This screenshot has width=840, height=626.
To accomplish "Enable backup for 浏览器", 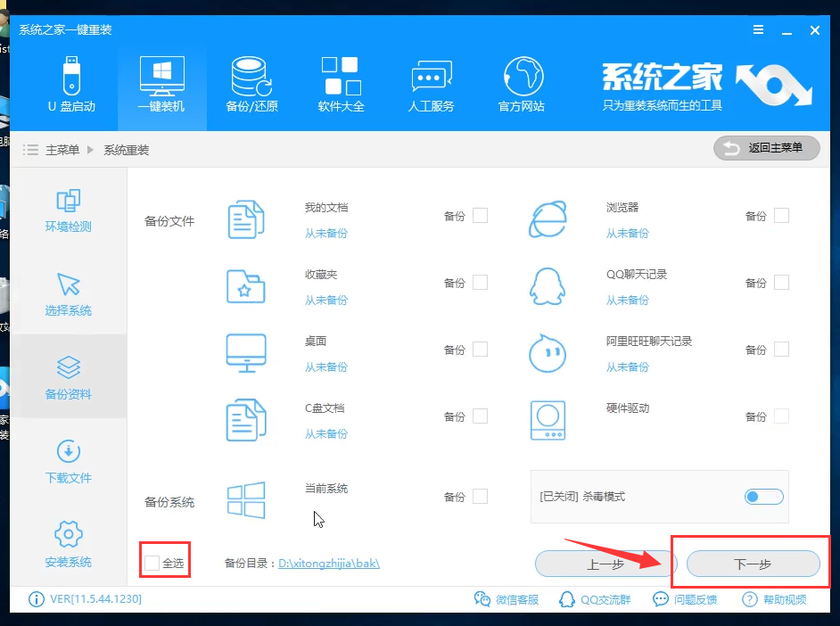I will tap(781, 216).
